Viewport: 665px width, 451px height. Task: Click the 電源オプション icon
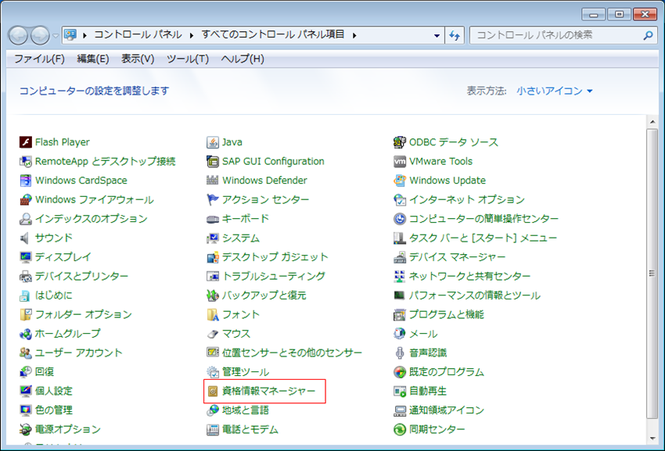(x=25, y=429)
